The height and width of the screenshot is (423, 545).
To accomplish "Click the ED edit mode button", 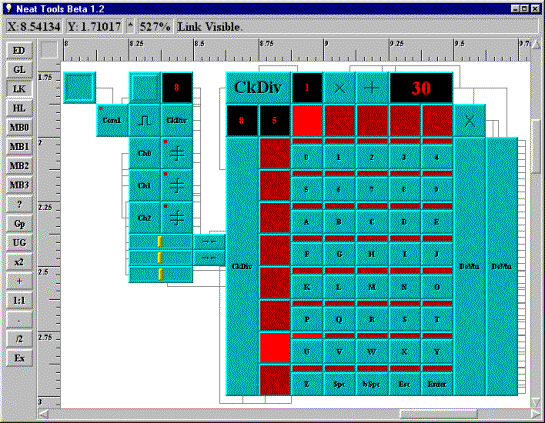I will click(x=19, y=51).
